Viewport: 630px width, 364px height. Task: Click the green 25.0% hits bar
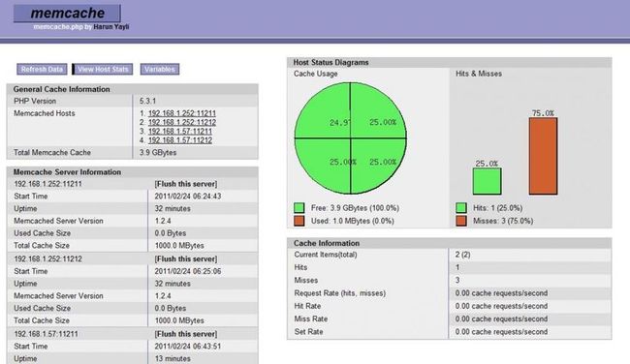(487, 181)
